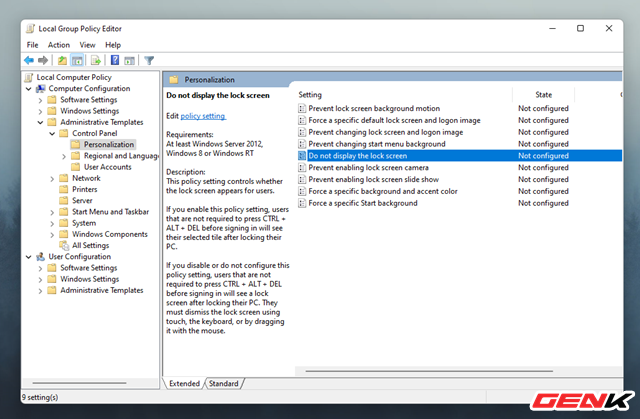Switch to the Extended tab
This screenshot has width=640, height=419.
pos(184,384)
